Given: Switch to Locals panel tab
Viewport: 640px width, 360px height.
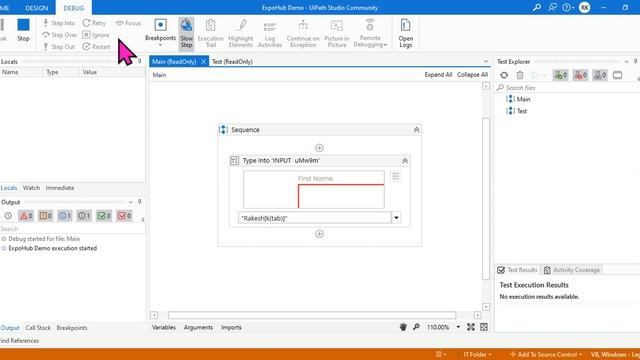Looking at the screenshot, I should [x=9, y=188].
